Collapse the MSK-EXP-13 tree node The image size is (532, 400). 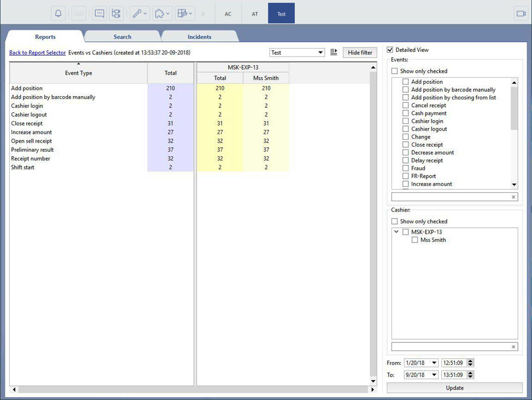396,232
